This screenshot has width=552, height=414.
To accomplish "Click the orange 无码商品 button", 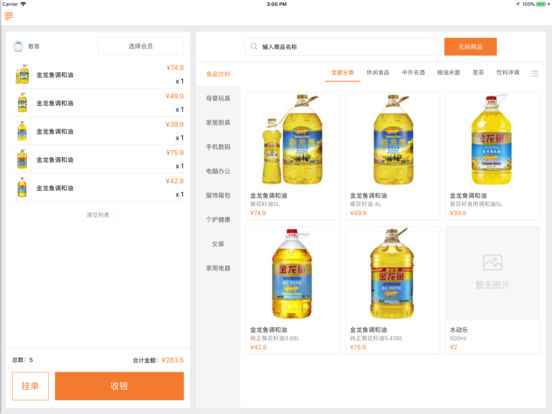I will (x=470, y=46).
